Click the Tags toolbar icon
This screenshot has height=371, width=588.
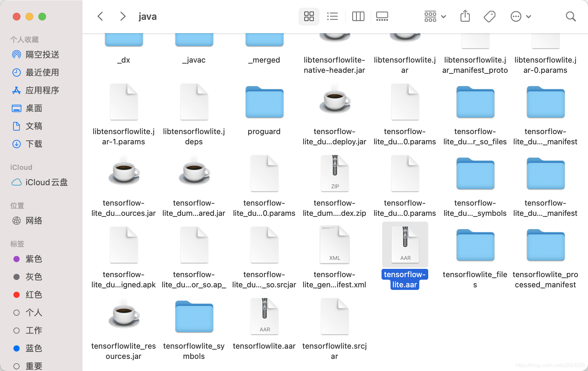click(x=490, y=16)
